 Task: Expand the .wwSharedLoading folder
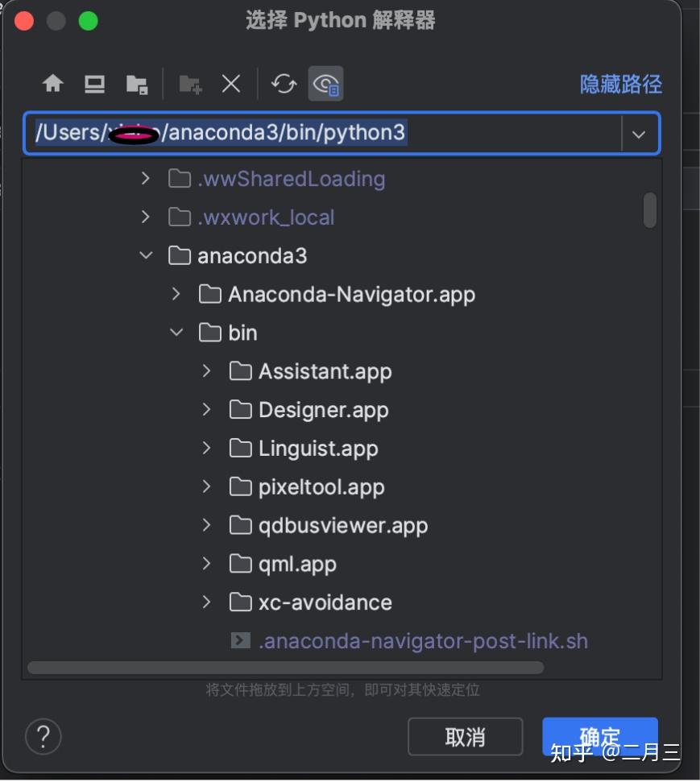pos(146,178)
